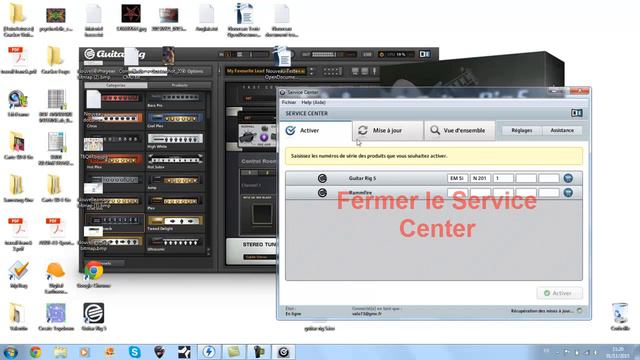Click the Guitar Rig 5 desktop shortcut
This screenshot has width=640, height=360.
(94, 316)
